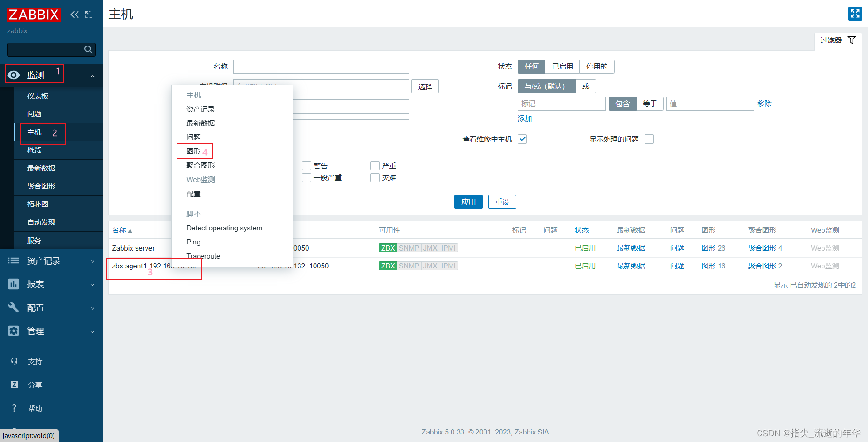Expand the 资产记录 menu chevron
The width and height of the screenshot is (868, 442).
[x=92, y=261]
